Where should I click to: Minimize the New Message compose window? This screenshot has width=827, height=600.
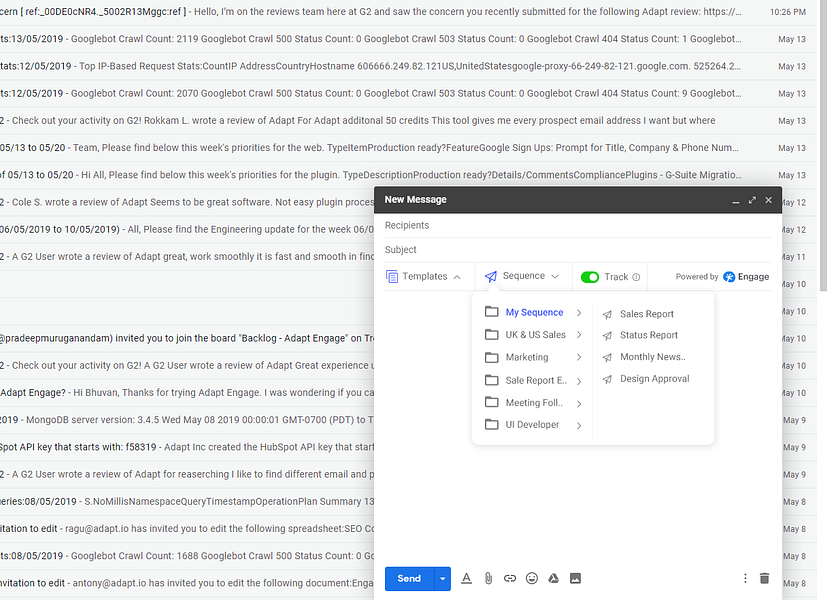click(736, 201)
